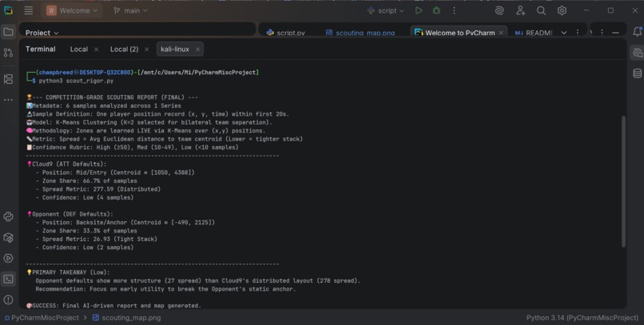Click the Opponent (DEF Defaults) line
The height and width of the screenshot is (325, 644).
[x=70, y=214]
